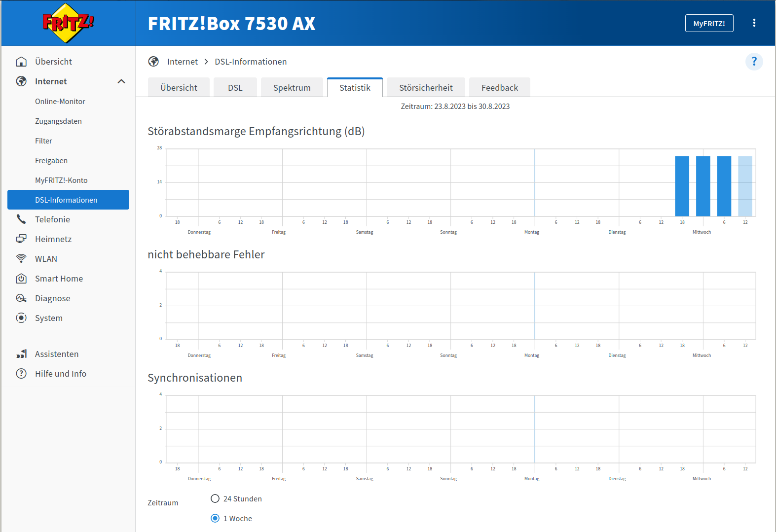
Task: Open the three-dot options menu
Action: (x=754, y=23)
